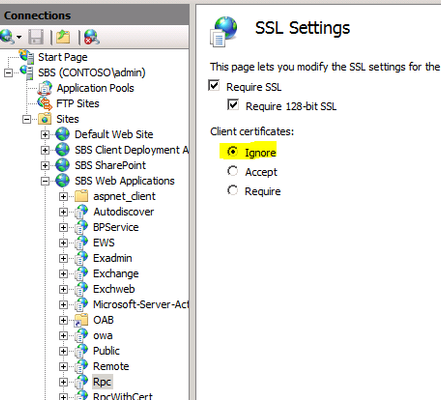This screenshot has width=441, height=400.
Task: Click the Save toolbar icon in Connections
Action: point(36,37)
